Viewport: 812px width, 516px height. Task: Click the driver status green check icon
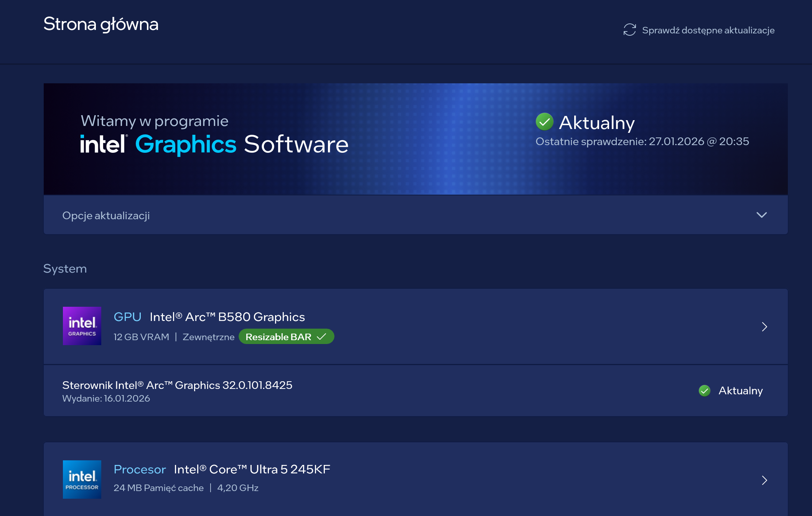click(704, 391)
